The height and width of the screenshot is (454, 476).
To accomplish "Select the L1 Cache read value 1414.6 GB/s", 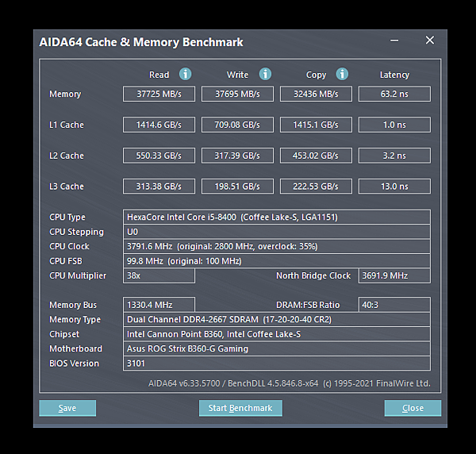I will point(159,125).
